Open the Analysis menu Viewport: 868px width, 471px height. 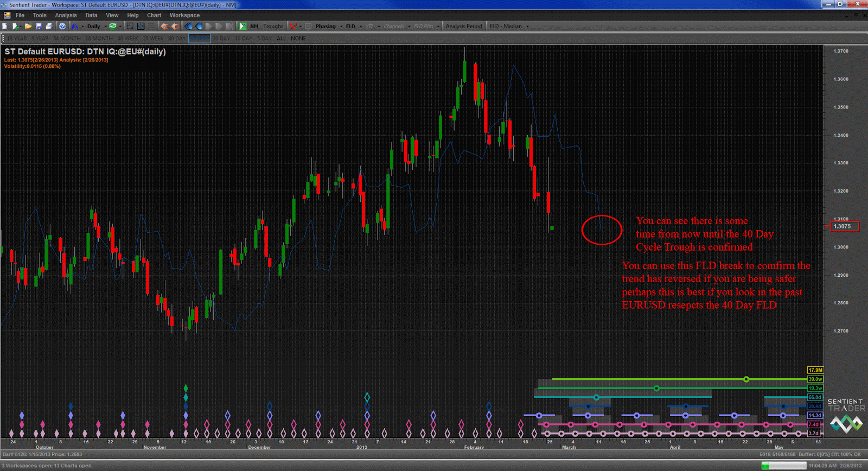point(66,15)
